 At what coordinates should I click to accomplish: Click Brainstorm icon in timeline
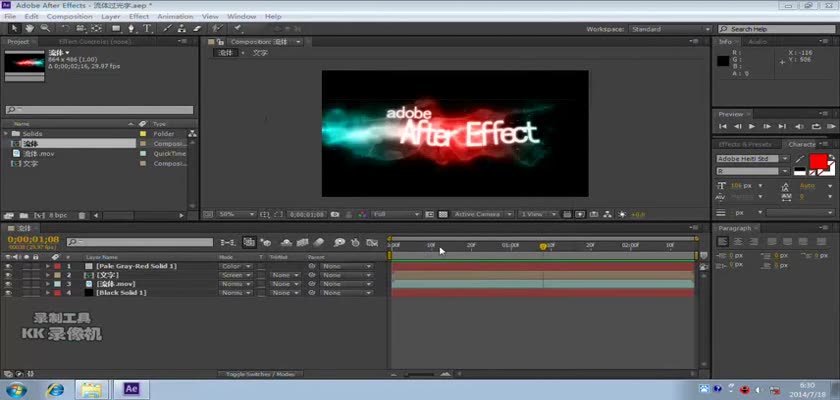[339, 243]
